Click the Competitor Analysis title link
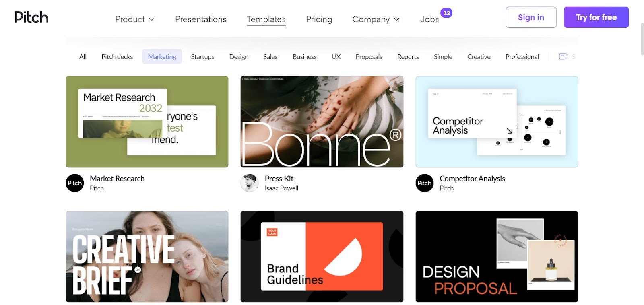This screenshot has width=644, height=305. (472, 179)
